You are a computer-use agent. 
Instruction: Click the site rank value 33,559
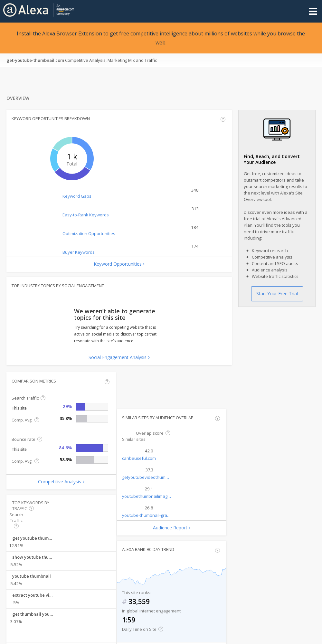click(x=139, y=601)
